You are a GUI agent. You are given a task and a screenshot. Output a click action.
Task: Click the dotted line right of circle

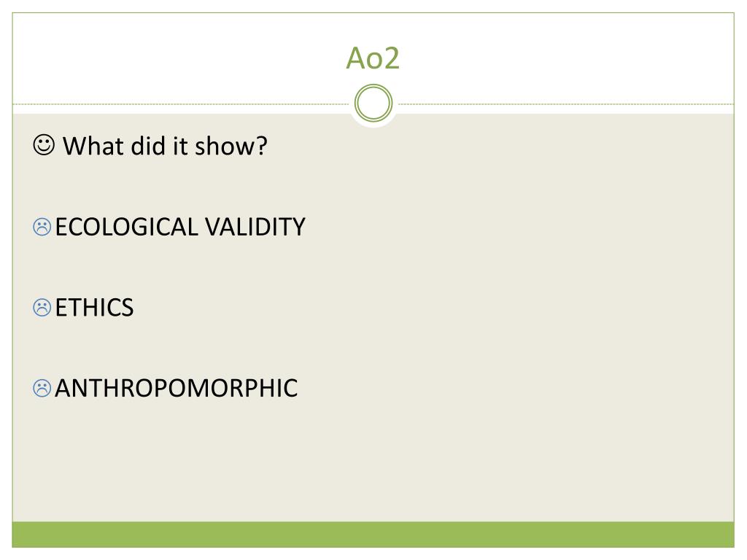566,104
